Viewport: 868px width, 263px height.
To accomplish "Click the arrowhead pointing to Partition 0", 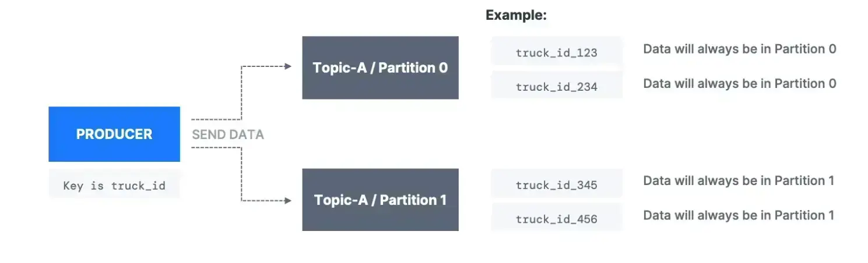I will [x=287, y=66].
